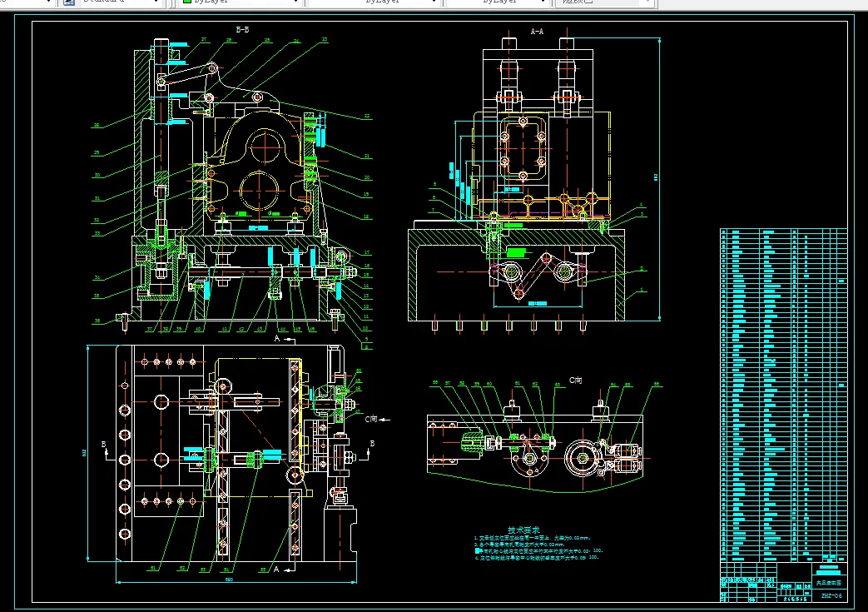Select section mark A below the plan view
The width and height of the screenshot is (868, 612).
[276, 570]
